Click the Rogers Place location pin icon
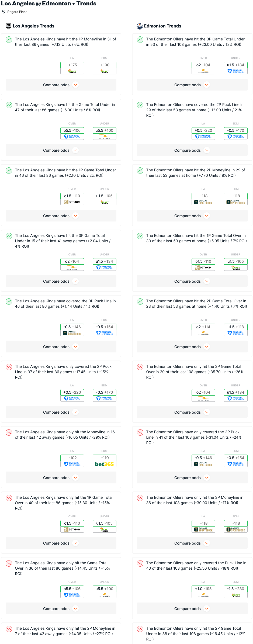The image size is (253, 644). (x=4, y=12)
